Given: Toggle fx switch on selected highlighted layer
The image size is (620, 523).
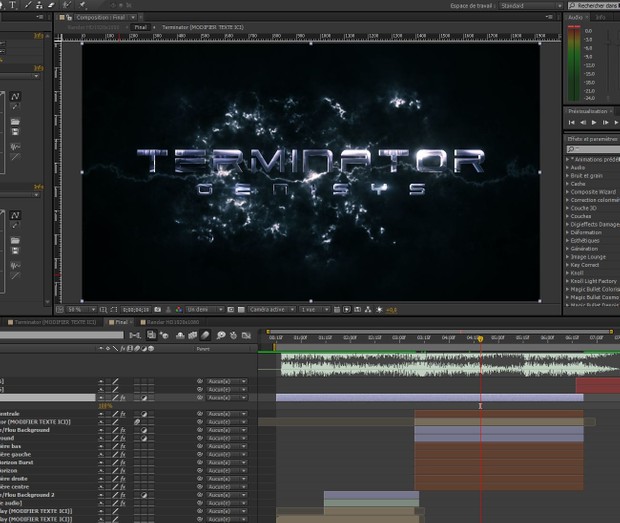Looking at the screenshot, I should point(123,398).
